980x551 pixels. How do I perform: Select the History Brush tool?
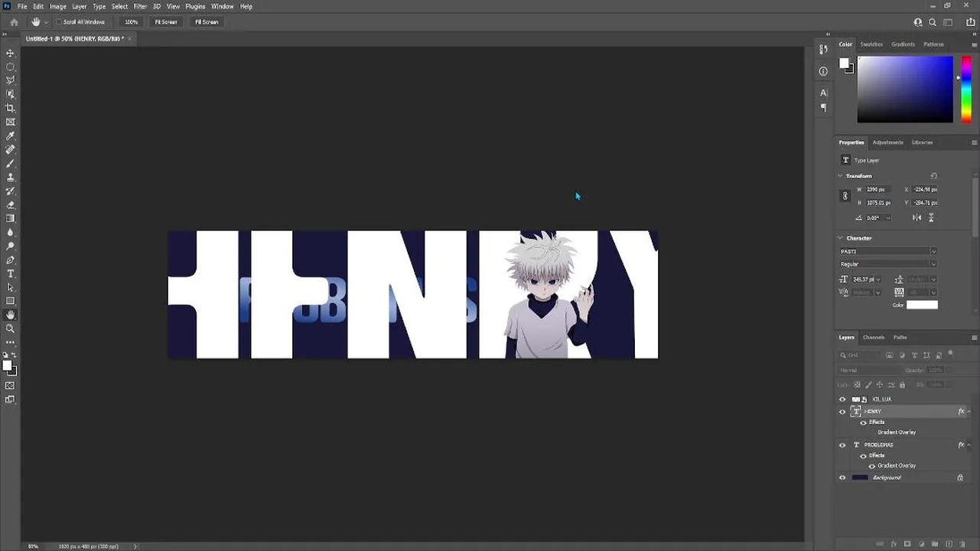point(11,191)
